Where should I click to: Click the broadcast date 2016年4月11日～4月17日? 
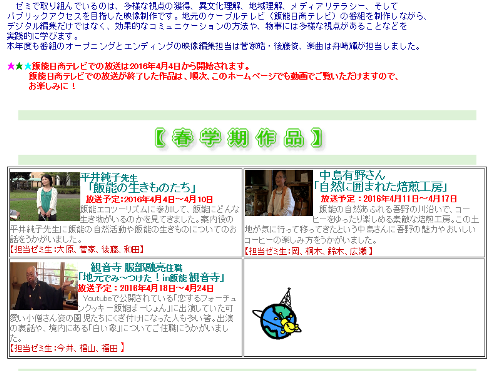click(x=389, y=199)
